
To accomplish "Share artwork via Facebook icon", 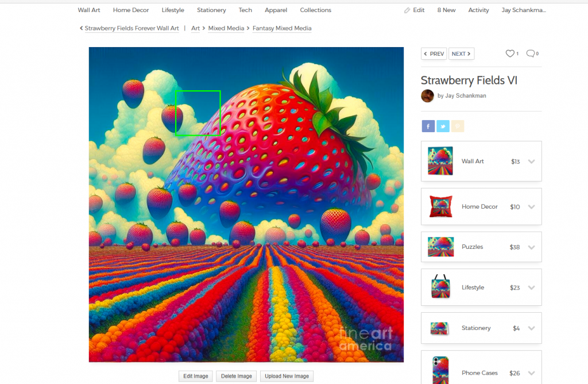I will (428, 126).
